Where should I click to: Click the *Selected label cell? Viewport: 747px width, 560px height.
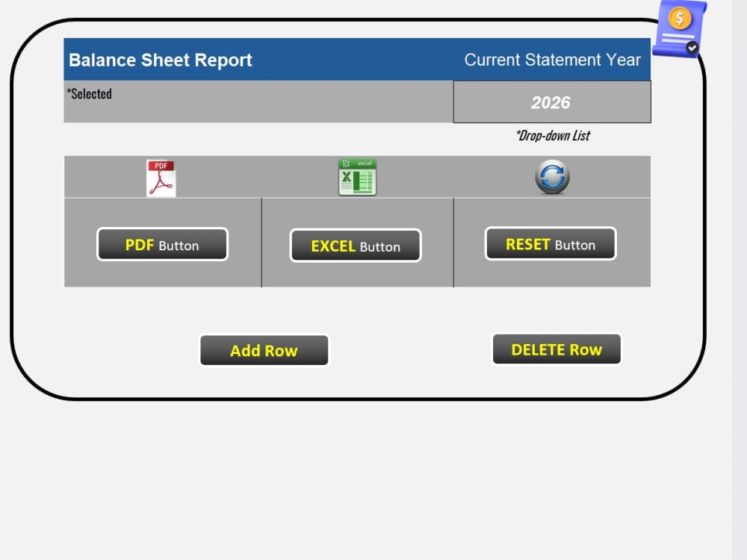[258, 102]
